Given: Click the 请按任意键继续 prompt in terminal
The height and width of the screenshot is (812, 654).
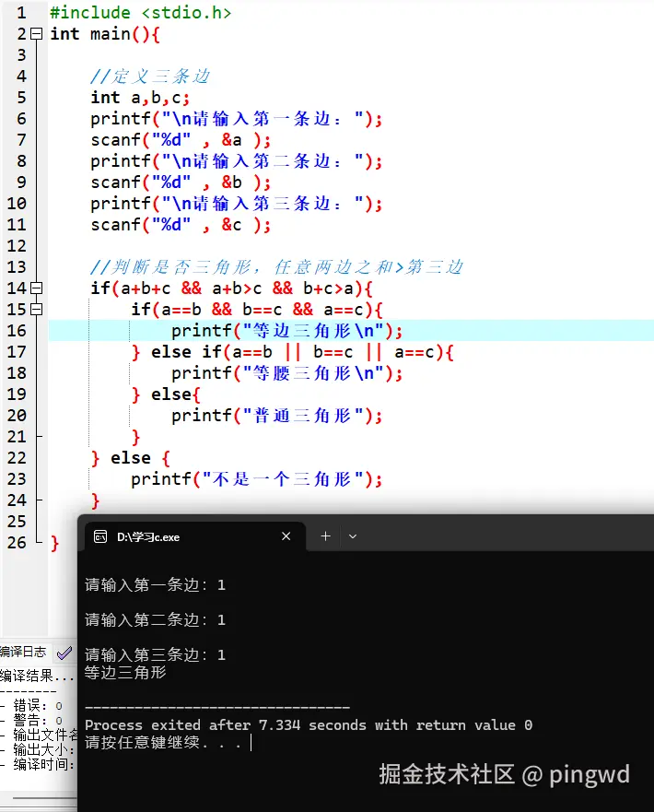Looking at the screenshot, I should tap(162, 742).
